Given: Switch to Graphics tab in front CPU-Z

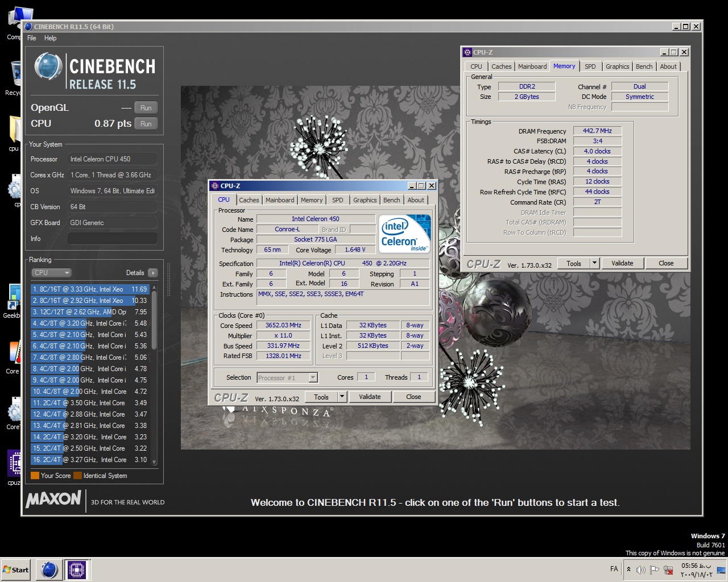Looking at the screenshot, I should 365,200.
